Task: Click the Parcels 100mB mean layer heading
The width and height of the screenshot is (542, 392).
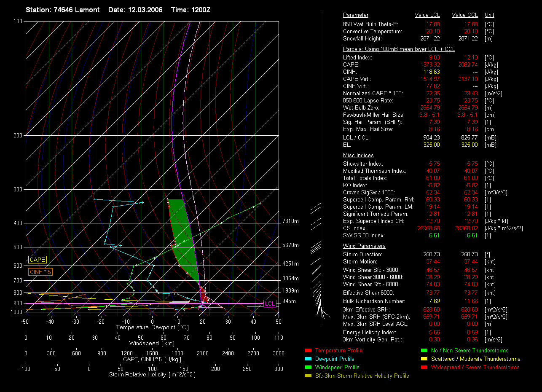Action: (399, 49)
